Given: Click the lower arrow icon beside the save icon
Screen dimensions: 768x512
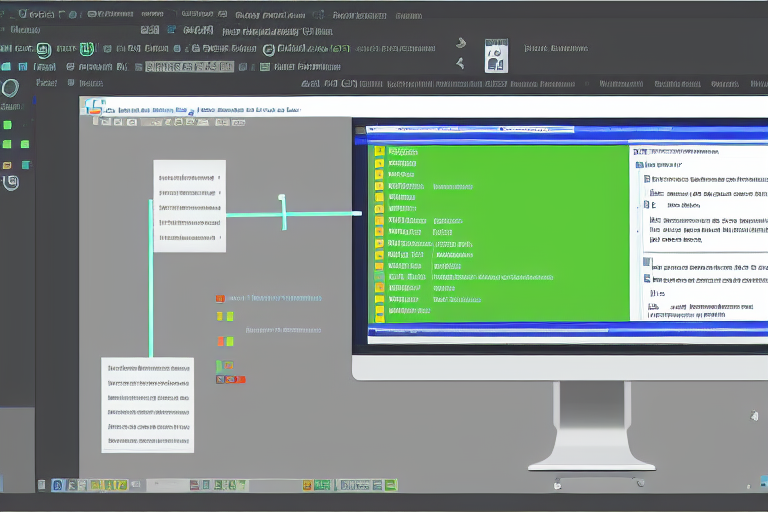Looking at the screenshot, I should (460, 64).
